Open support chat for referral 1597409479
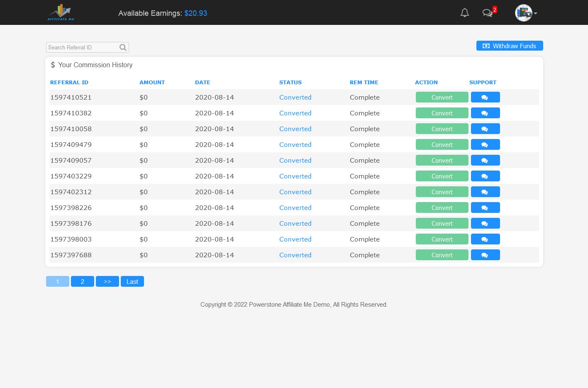 point(485,145)
